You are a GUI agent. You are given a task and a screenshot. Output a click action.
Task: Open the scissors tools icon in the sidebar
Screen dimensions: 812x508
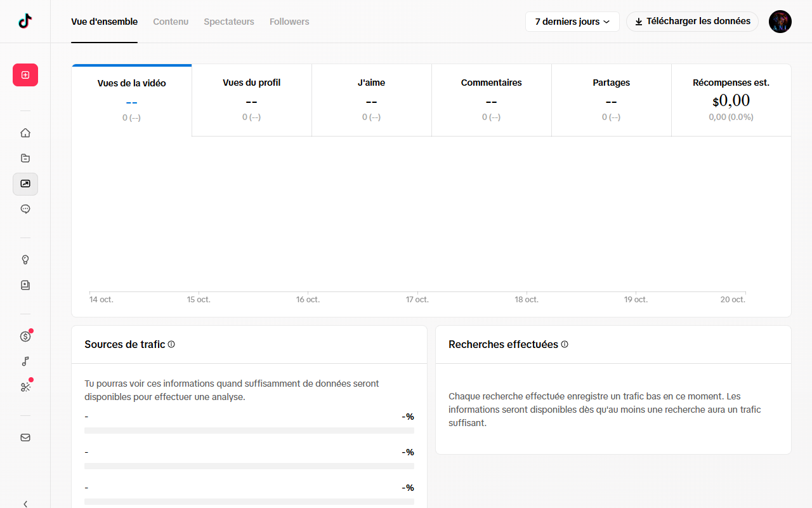(x=25, y=387)
